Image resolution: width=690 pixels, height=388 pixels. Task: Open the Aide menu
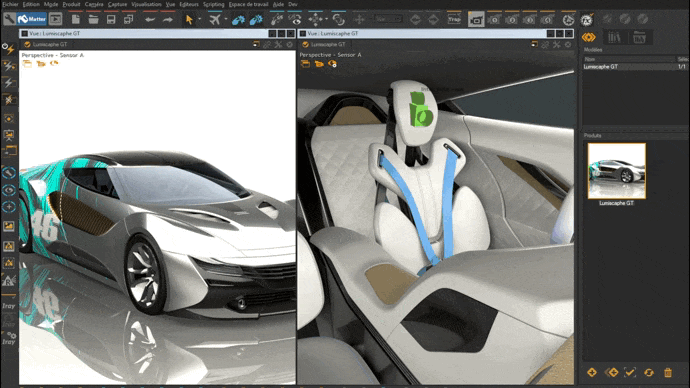[x=279, y=4]
